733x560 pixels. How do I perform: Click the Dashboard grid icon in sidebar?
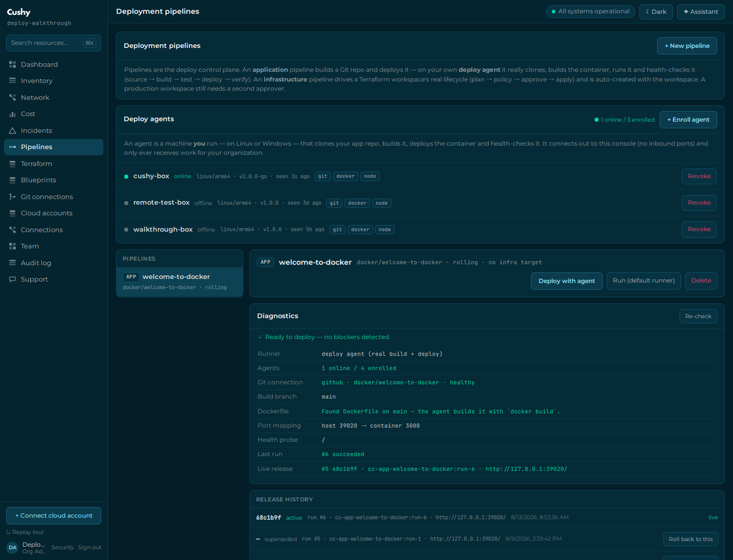pyautogui.click(x=13, y=65)
